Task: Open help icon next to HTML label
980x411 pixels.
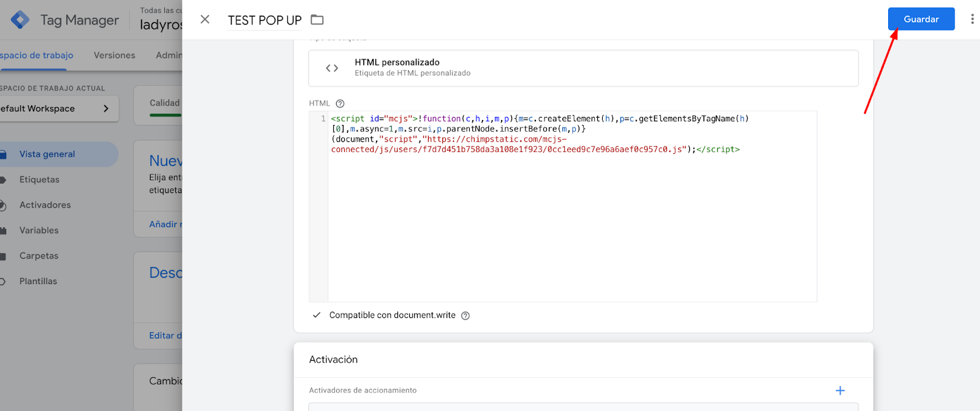Action: [340, 104]
